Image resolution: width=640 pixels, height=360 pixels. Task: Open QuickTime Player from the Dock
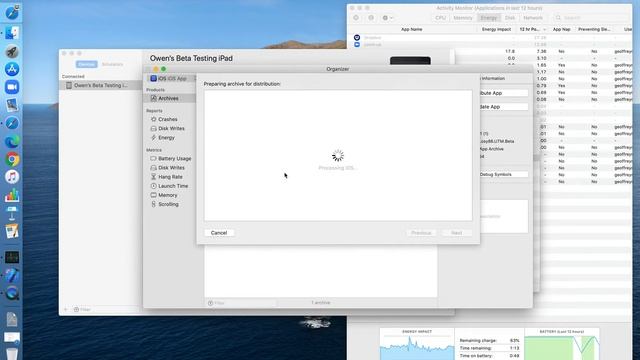[12, 293]
